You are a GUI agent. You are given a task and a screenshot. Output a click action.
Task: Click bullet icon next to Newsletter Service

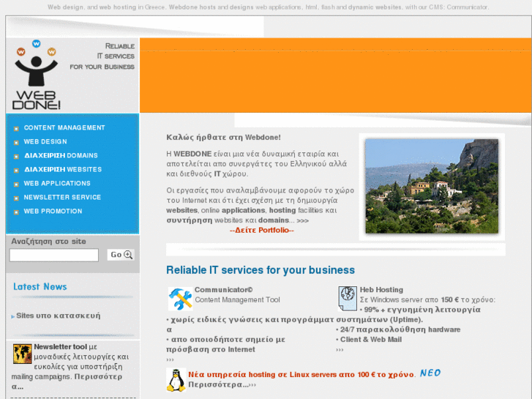click(x=16, y=198)
